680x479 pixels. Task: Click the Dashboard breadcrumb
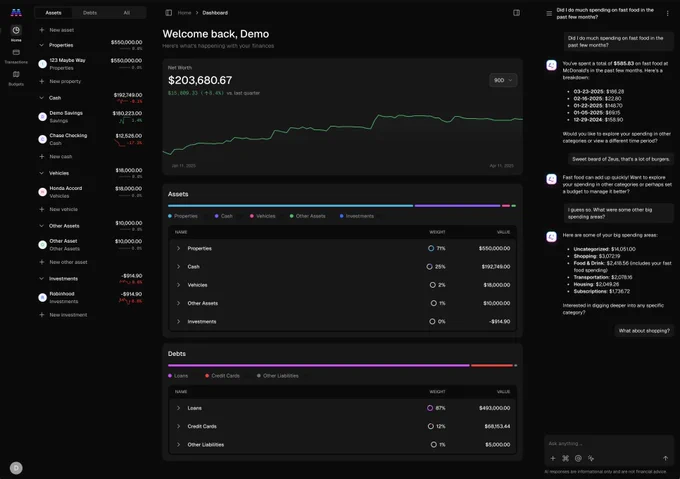click(215, 13)
